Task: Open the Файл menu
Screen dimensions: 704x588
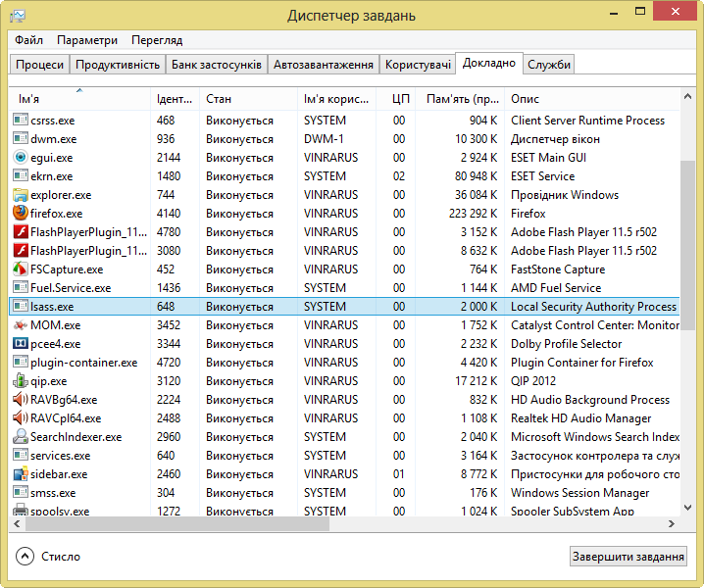Action: tap(28, 40)
